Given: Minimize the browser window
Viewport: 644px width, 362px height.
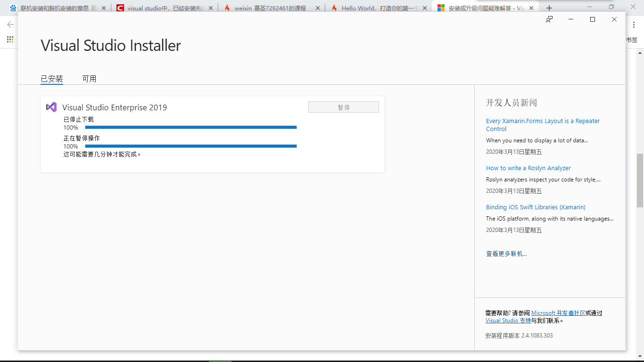Looking at the screenshot, I should tap(589, 7).
